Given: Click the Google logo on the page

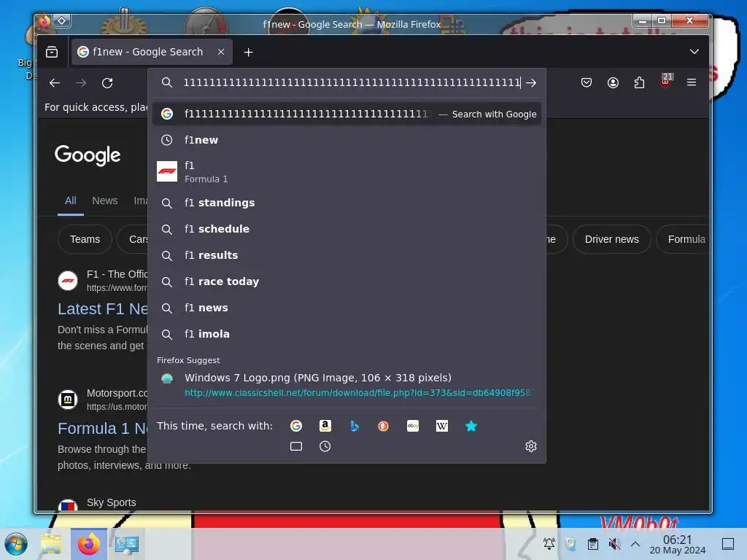Looking at the screenshot, I should pos(88,155).
